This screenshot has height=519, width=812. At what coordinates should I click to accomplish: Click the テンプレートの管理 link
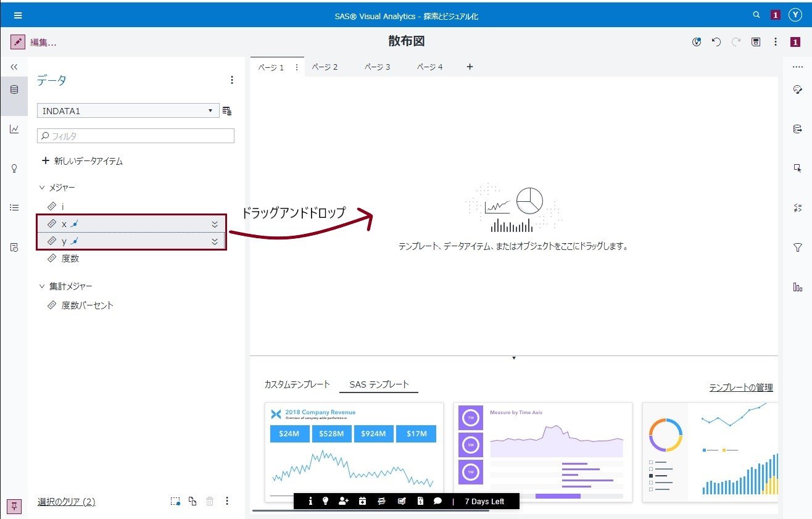pyautogui.click(x=741, y=388)
